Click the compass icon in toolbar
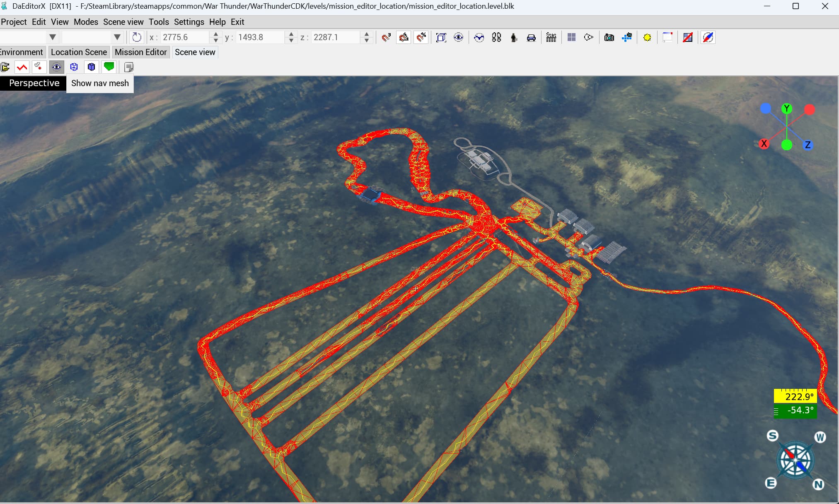Image resolution: width=839 pixels, height=504 pixels. [x=708, y=38]
